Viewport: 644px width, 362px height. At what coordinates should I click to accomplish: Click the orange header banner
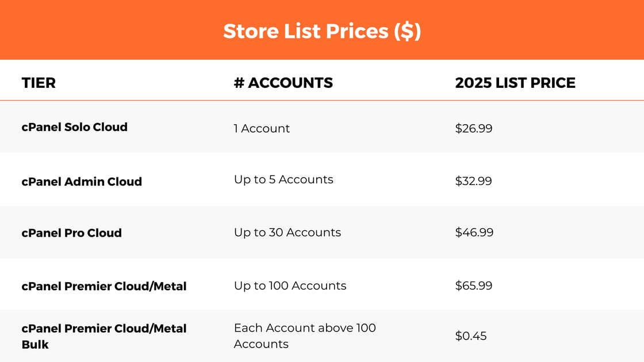pyautogui.click(x=322, y=29)
